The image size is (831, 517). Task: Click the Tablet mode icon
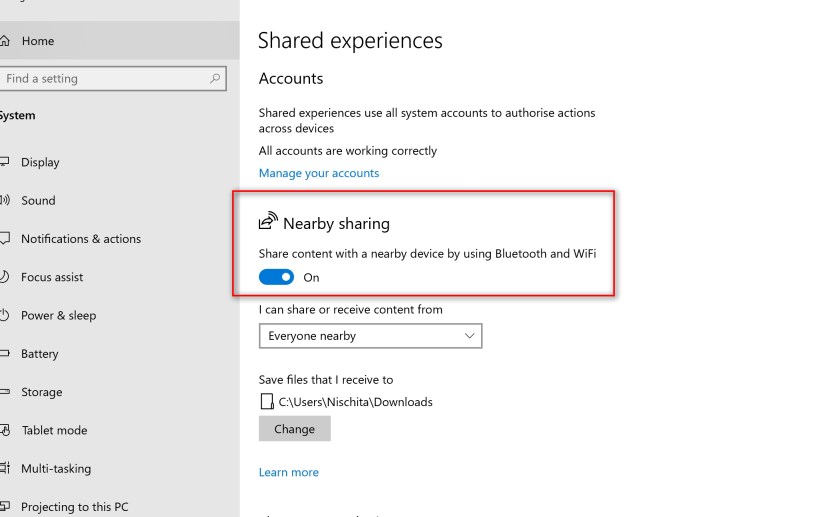pyautogui.click(x=5, y=430)
